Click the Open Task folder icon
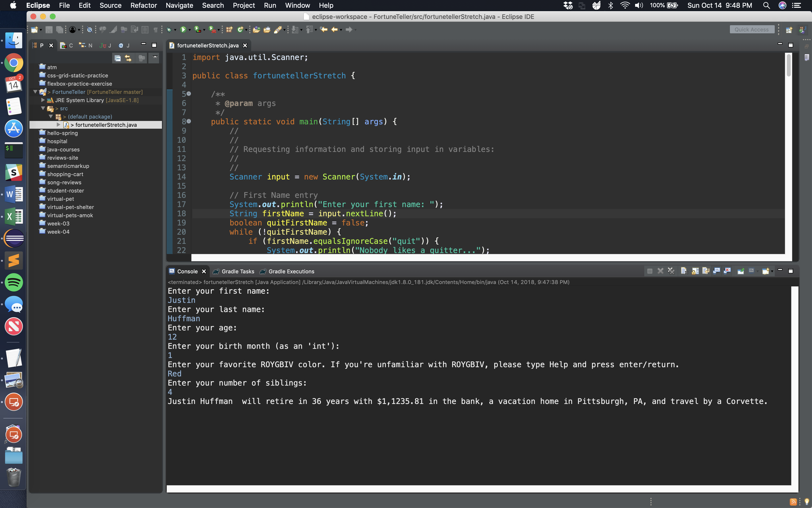Image resolution: width=812 pixels, height=508 pixels. pyautogui.click(x=267, y=30)
